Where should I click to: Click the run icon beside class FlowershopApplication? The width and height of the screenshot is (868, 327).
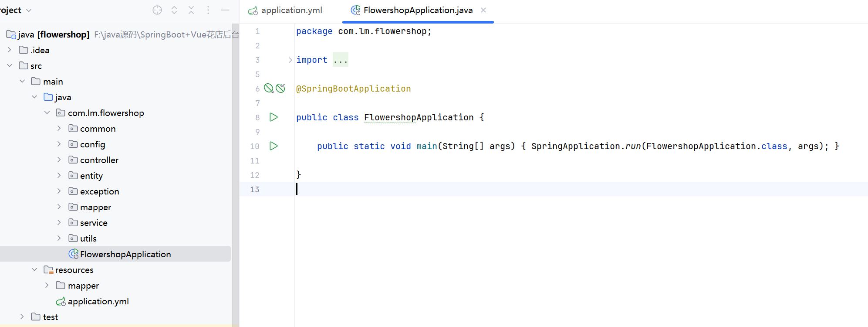tap(274, 117)
